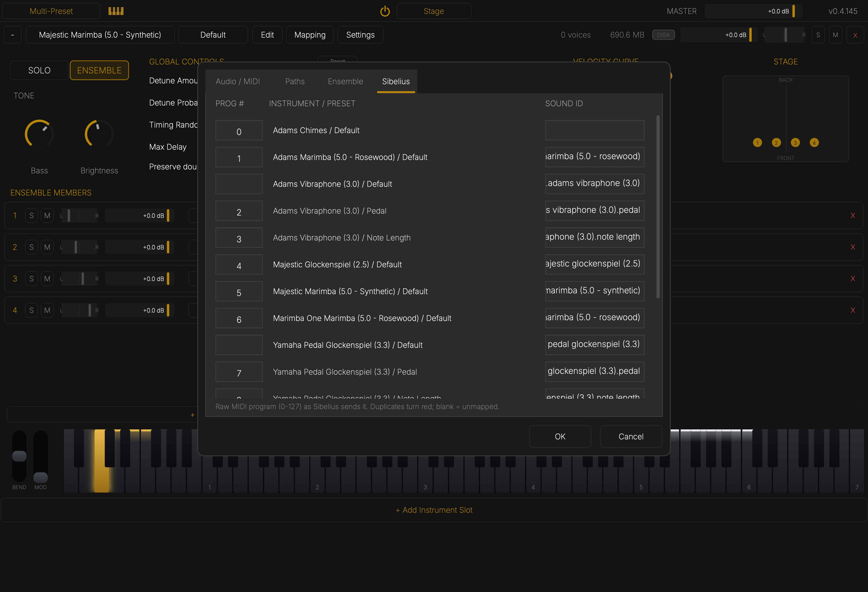868x592 pixels.
Task: Remove ensemble member 3 with red X
Action: (x=853, y=279)
